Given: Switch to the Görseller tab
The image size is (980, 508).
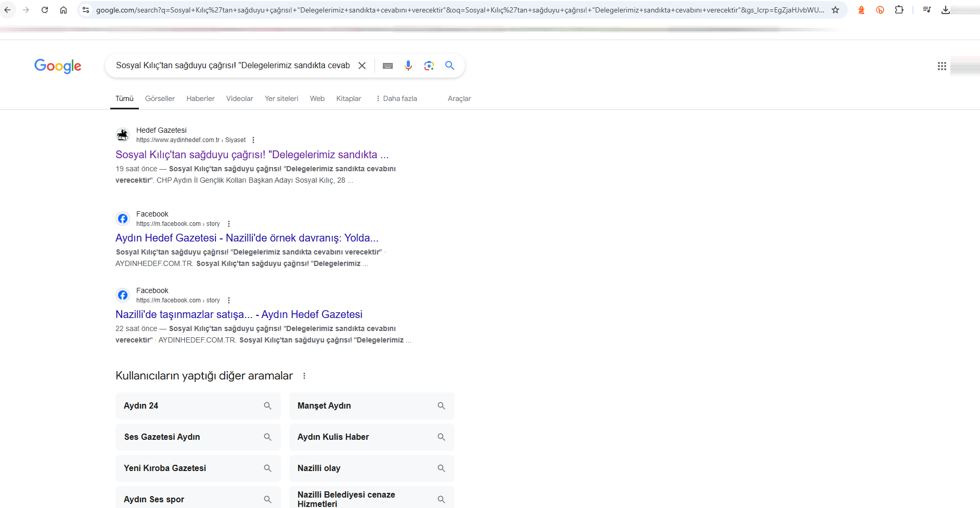Looking at the screenshot, I should [x=160, y=98].
